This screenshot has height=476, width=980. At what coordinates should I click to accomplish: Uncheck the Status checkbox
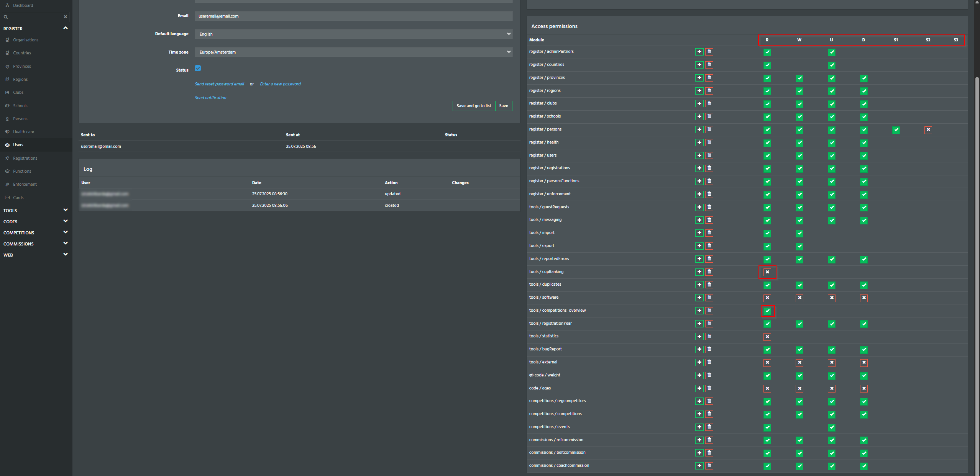(x=198, y=68)
